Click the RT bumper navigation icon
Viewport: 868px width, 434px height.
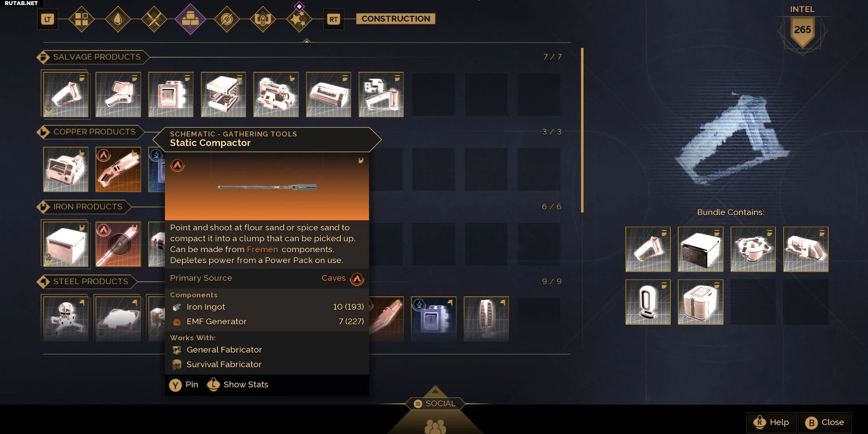coord(333,19)
